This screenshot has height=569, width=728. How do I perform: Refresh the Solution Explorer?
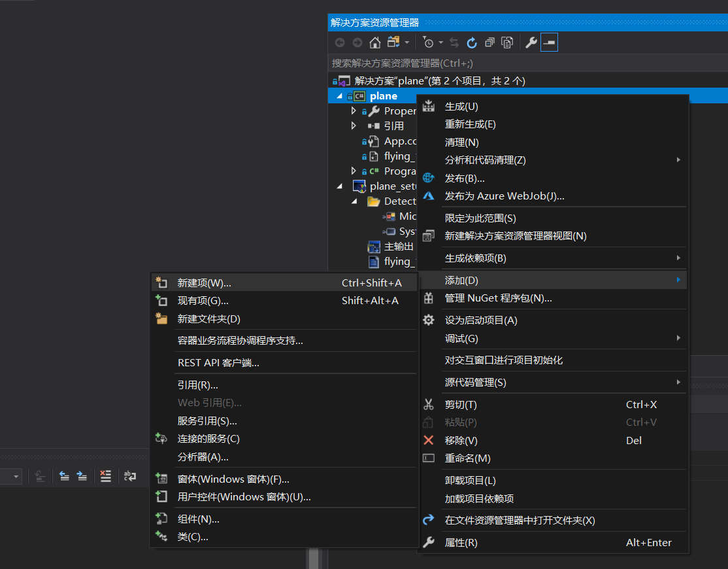[472, 43]
